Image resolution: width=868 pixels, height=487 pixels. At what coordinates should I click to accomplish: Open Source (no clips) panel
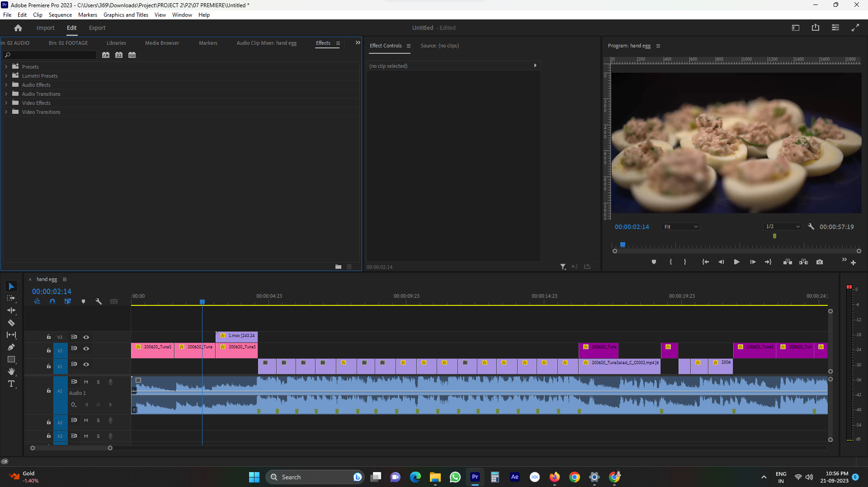[439, 46]
